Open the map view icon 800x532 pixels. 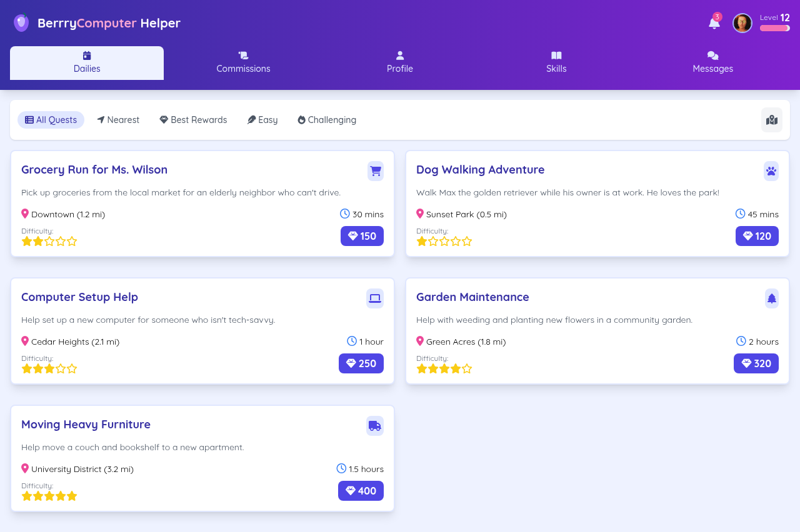pos(772,120)
